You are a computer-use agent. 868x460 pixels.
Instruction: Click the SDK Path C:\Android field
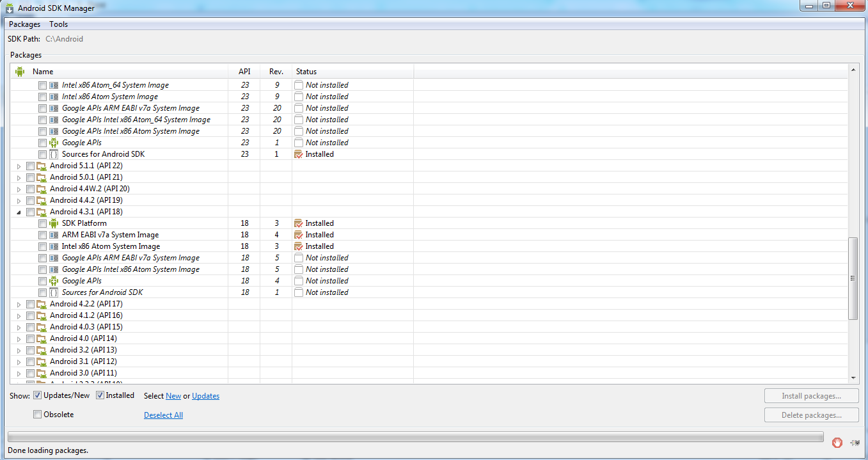point(64,39)
